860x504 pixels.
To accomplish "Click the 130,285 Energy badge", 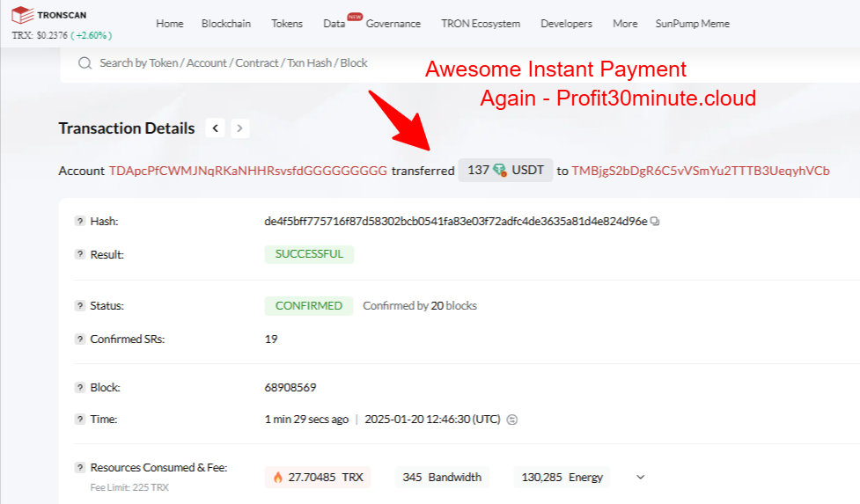I will (562, 477).
